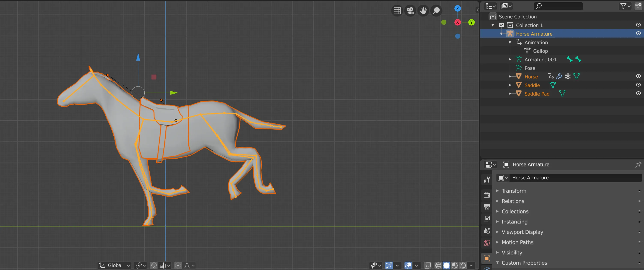Open the Collections properties section
Image resolution: width=644 pixels, height=270 pixels.
(515, 211)
